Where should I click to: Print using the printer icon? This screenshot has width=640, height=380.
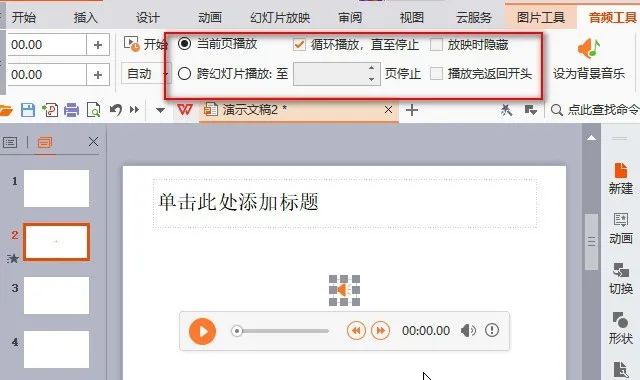click(71, 110)
